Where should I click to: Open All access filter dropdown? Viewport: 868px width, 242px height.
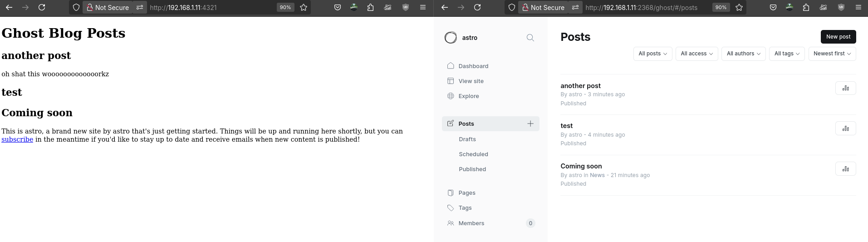point(696,54)
